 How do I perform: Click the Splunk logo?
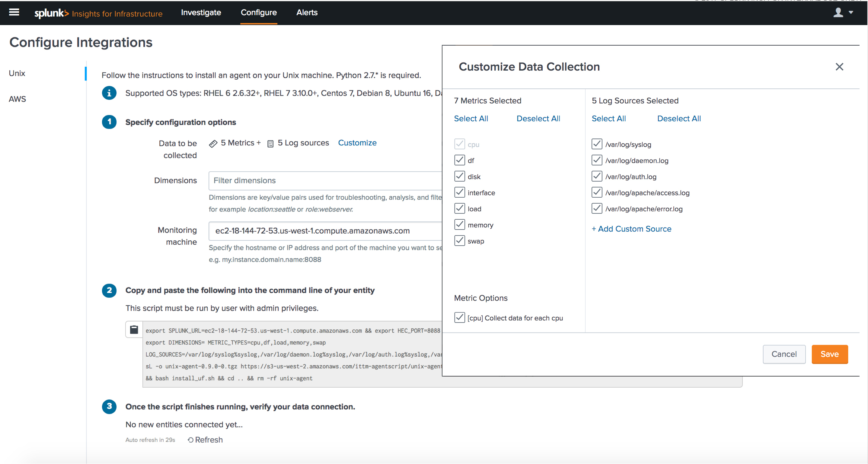51,13
